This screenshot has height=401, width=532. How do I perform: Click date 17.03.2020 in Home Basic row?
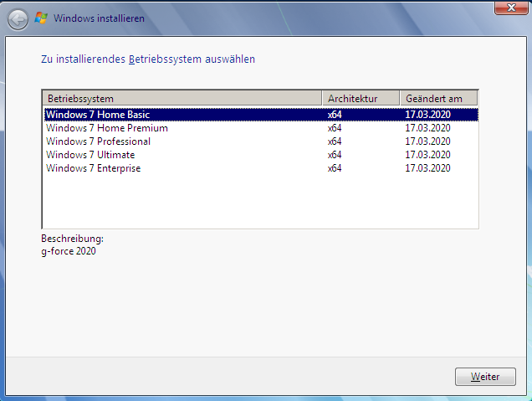click(427, 115)
